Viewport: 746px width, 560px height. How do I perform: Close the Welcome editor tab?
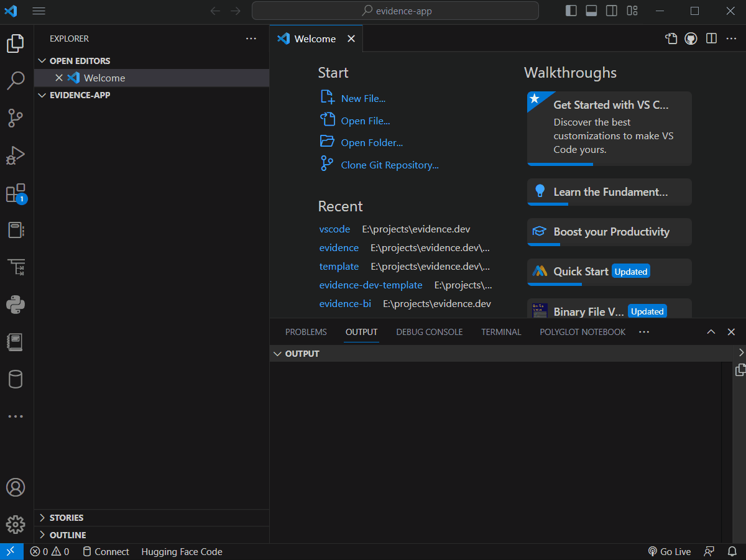pyautogui.click(x=351, y=39)
